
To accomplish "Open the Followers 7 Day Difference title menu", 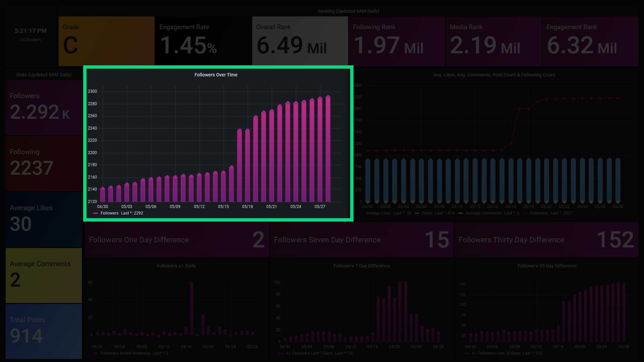I will coord(361,266).
